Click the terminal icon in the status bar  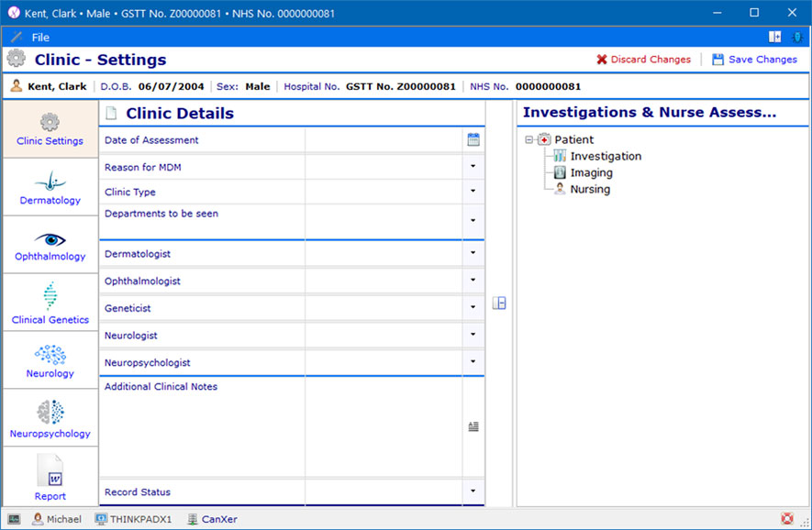coord(14,519)
